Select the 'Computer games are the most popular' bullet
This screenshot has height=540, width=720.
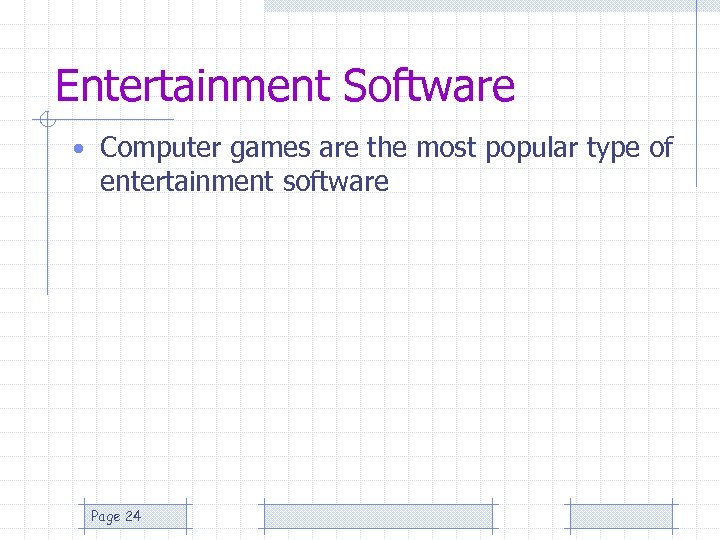tap(386, 164)
